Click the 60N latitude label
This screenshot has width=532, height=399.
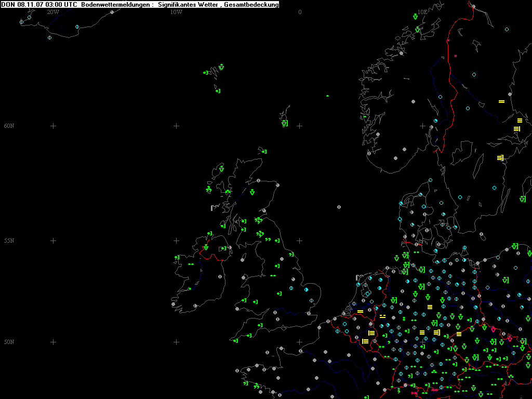9,126
